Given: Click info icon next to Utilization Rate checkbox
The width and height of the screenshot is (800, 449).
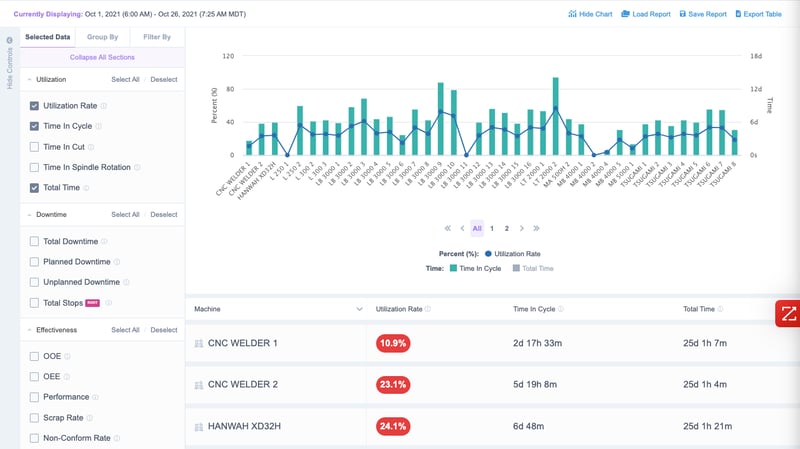Looking at the screenshot, I should click(x=104, y=106).
